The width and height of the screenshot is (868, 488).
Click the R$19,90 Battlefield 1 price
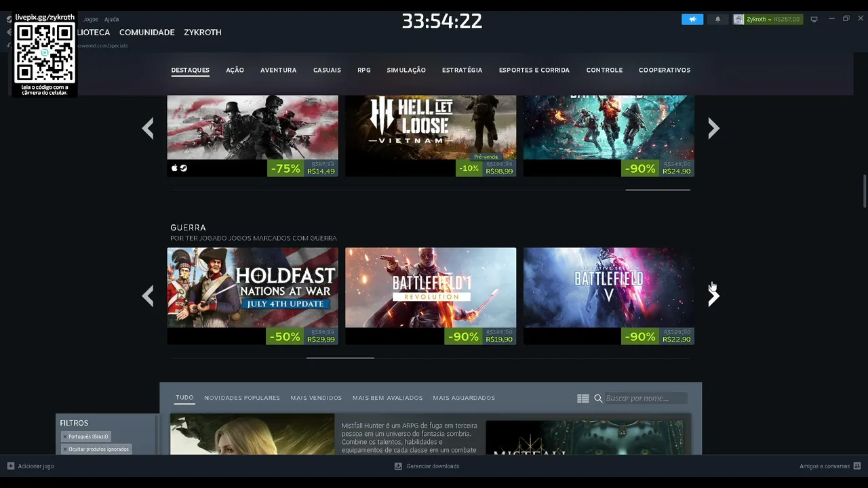point(499,339)
